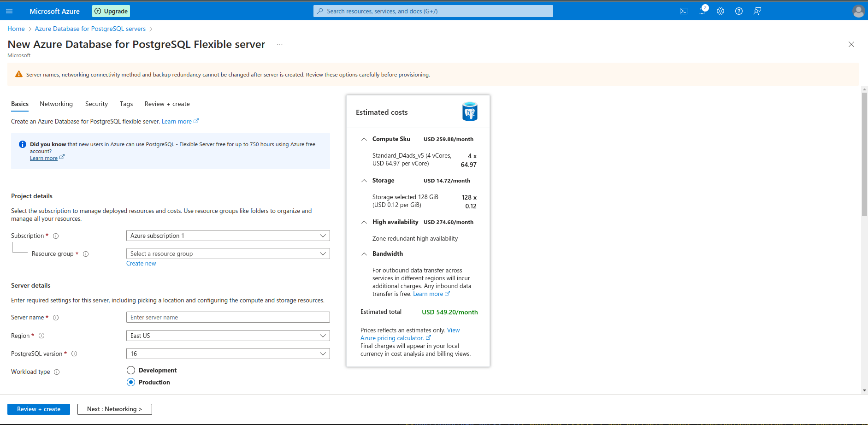The image size is (868, 425).
Task: Click the Server details heading
Action: (31, 286)
